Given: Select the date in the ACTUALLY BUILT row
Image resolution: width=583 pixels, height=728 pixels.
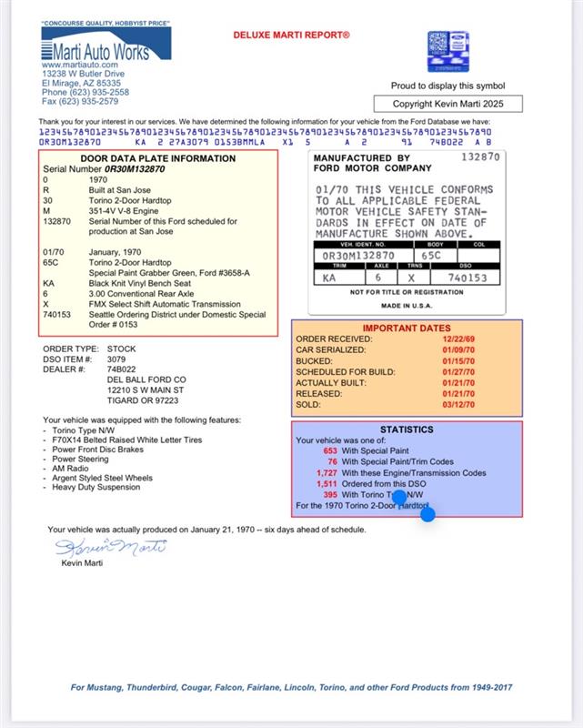Looking at the screenshot, I should [x=458, y=383].
